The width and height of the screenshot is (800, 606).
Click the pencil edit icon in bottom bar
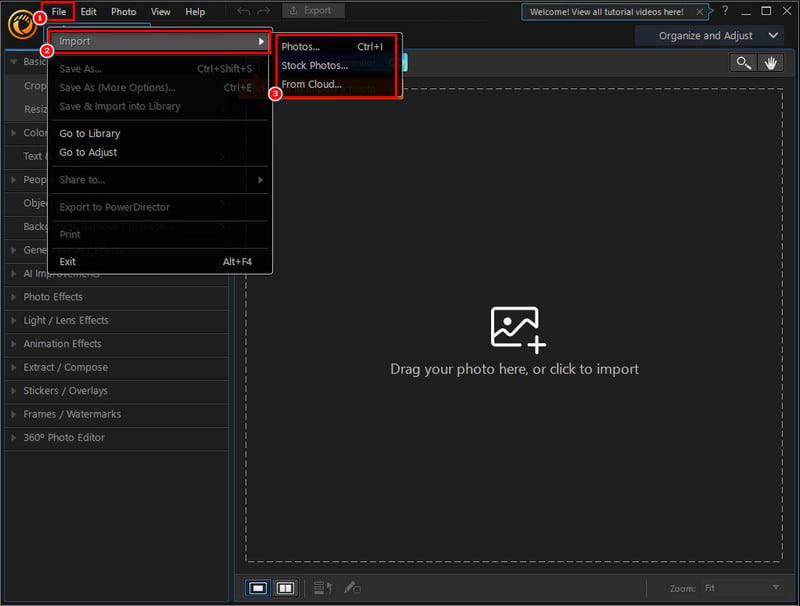pyautogui.click(x=352, y=588)
